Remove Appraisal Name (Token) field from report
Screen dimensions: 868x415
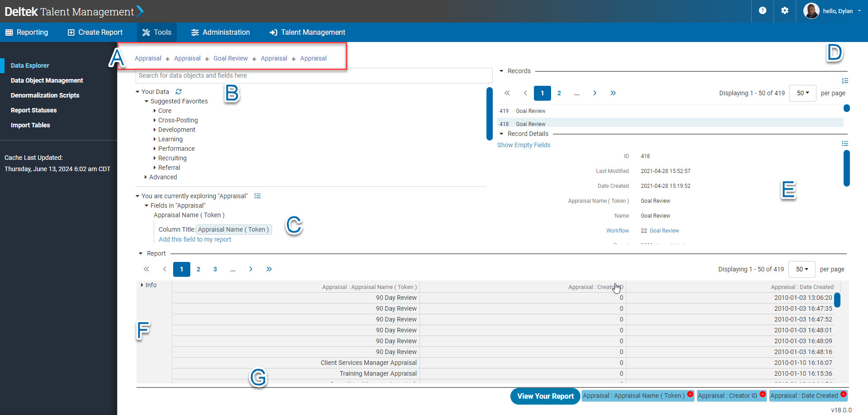click(690, 394)
